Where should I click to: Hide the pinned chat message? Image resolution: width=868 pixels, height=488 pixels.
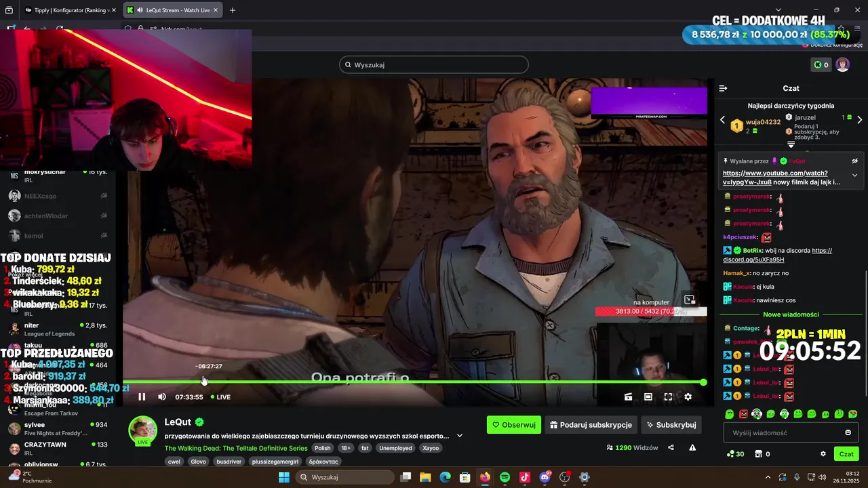(854, 161)
